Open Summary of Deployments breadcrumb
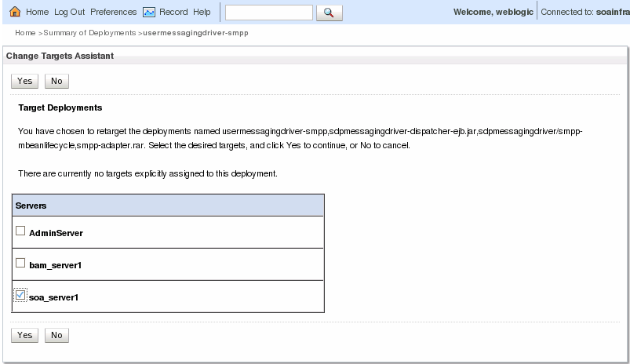The height and width of the screenshot is (364, 630). [89, 33]
